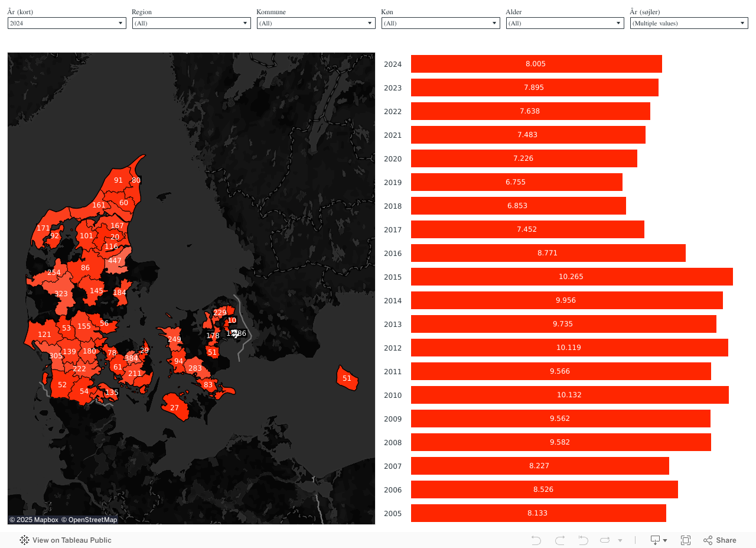Image resolution: width=756 pixels, height=548 pixels.
Task: Select the 2016 bar showing 8.771
Action: click(548, 253)
